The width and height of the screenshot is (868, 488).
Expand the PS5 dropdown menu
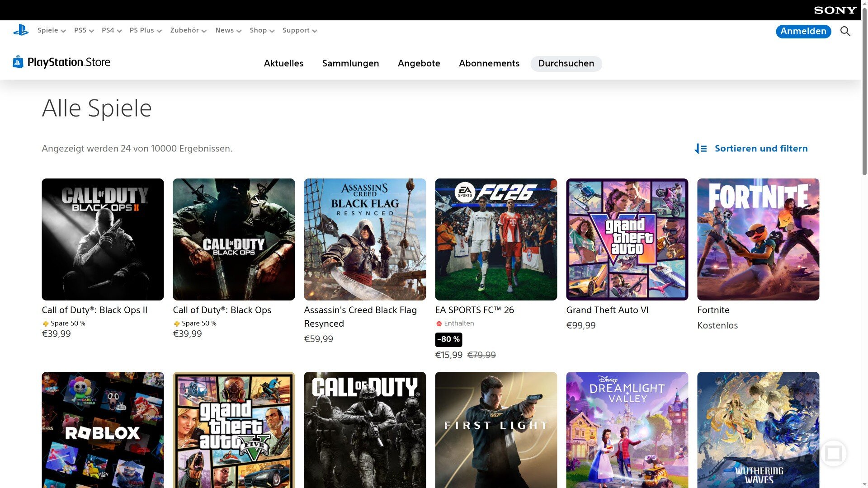(x=84, y=30)
